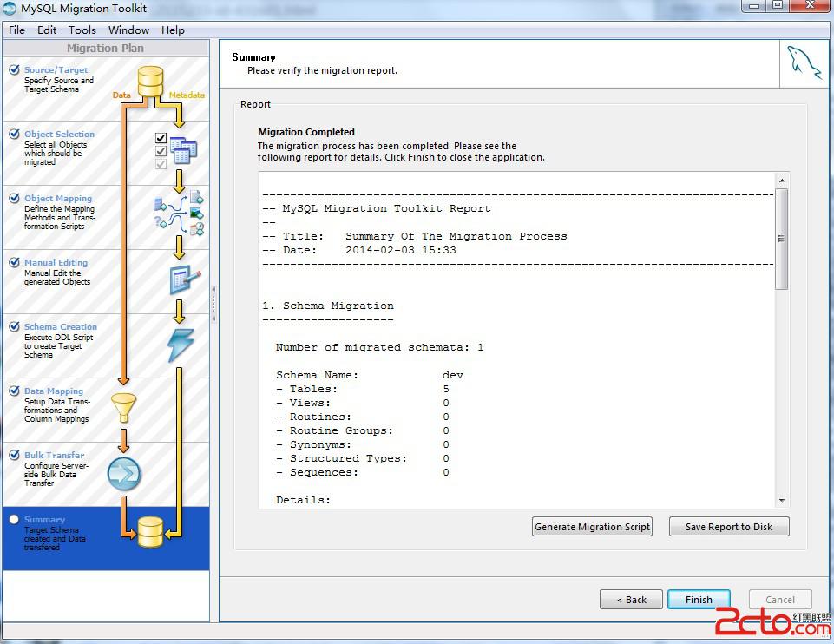
Task: Click the Object Selection completed checkmark
Action: tap(15, 134)
